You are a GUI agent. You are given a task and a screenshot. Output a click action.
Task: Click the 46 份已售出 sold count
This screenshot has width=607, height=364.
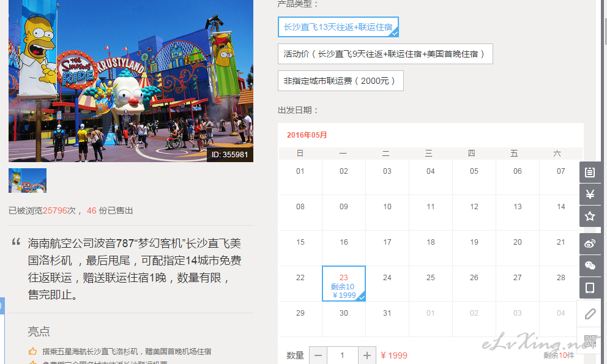110,210
